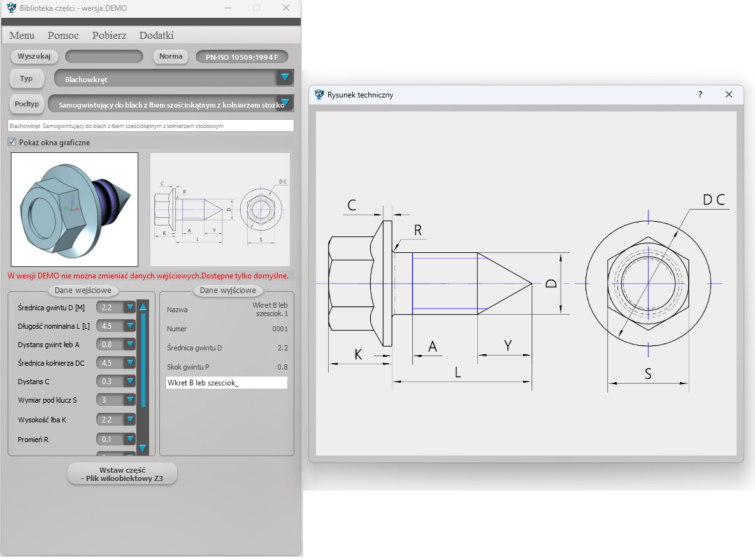755x560 pixels.
Task: Expand the Wymiar pod klucz S dropdown
Action: [x=130, y=400]
